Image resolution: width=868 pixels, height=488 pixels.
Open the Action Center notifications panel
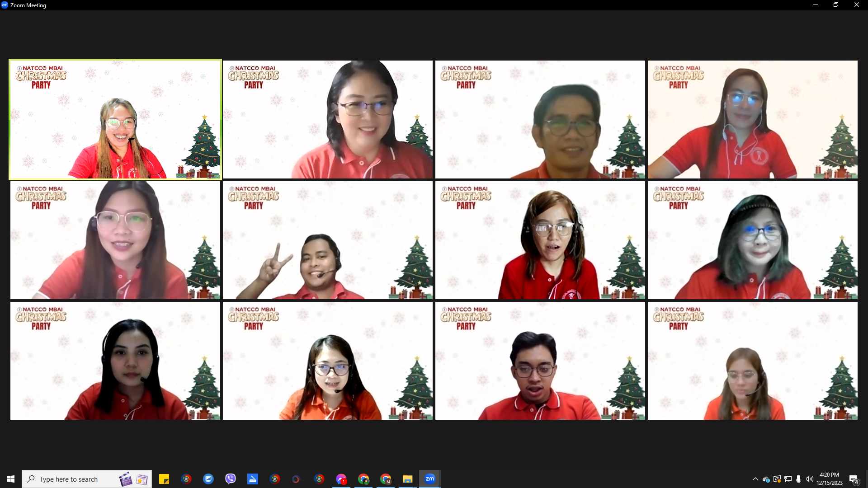point(854,479)
